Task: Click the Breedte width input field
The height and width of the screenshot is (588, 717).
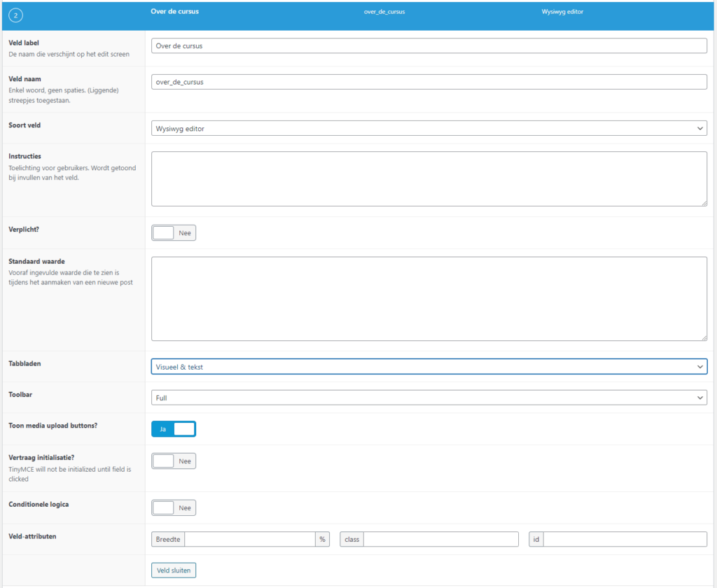Action: [250, 539]
